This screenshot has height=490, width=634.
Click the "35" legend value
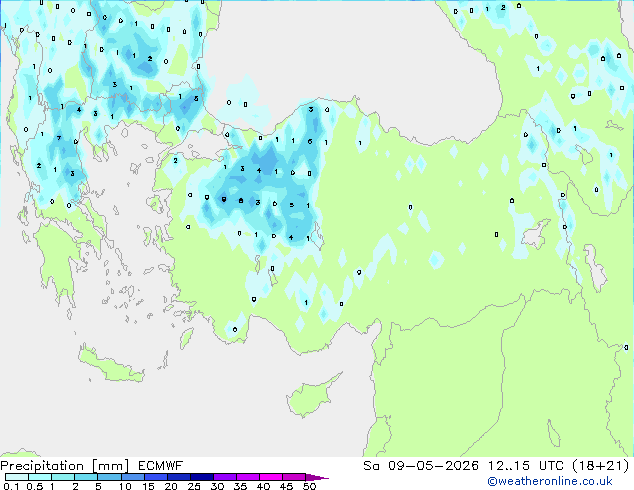[x=240, y=486]
